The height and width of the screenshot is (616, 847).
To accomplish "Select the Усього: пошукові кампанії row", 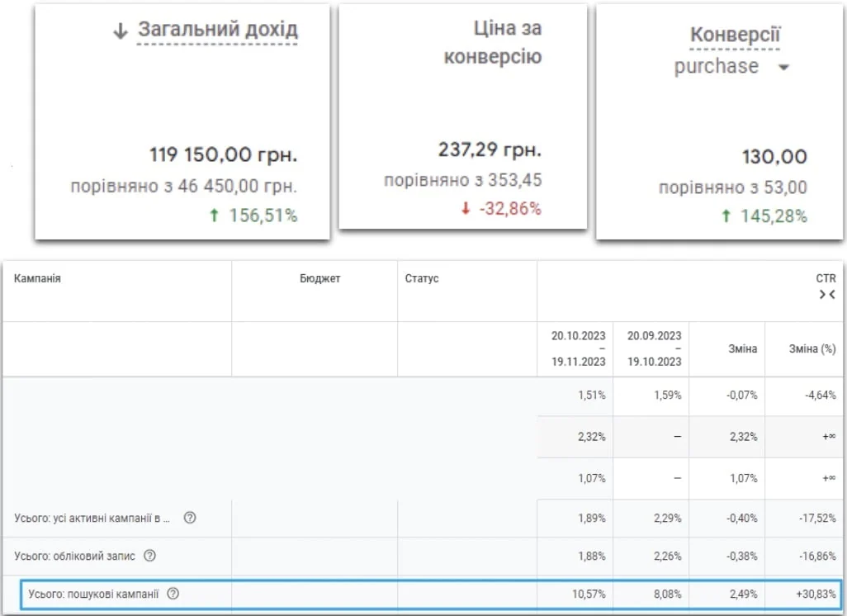I will point(431,595).
